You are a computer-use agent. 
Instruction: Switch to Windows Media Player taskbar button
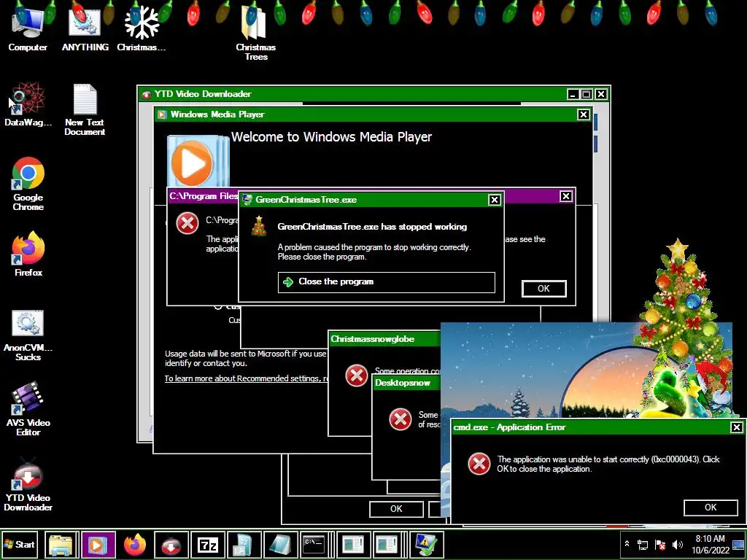click(98, 544)
